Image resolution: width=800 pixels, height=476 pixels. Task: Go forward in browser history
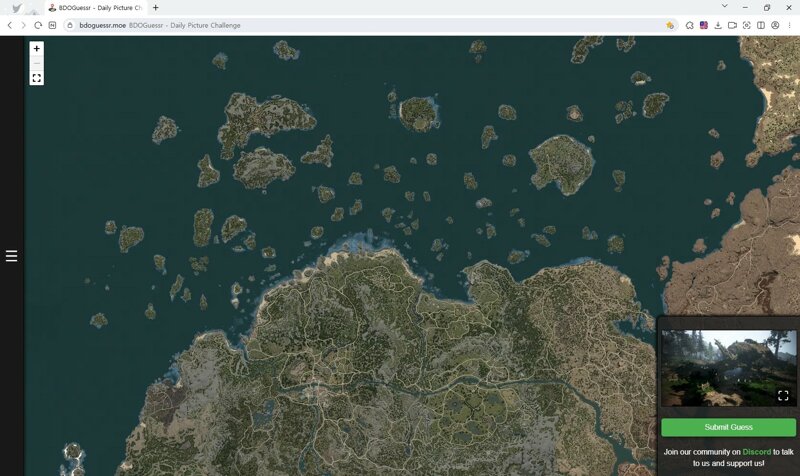coord(23,25)
